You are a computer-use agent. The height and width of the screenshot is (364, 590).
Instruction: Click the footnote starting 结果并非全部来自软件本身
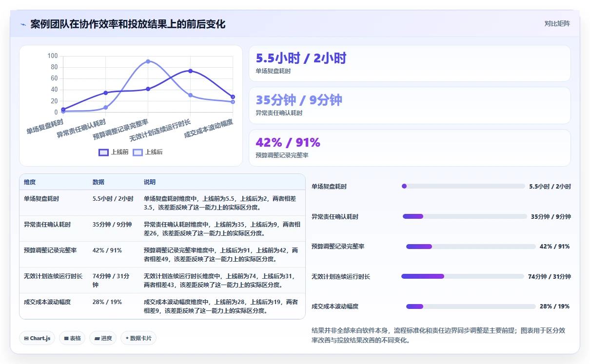click(438, 335)
